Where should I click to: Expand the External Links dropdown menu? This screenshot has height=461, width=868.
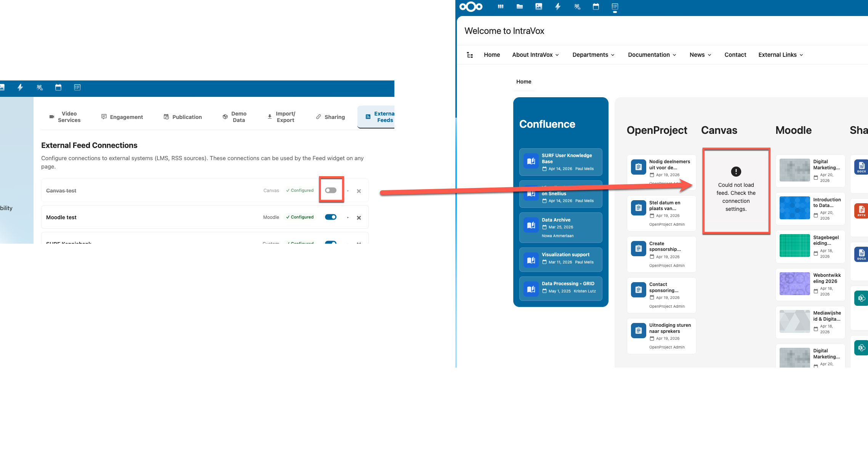(x=781, y=55)
